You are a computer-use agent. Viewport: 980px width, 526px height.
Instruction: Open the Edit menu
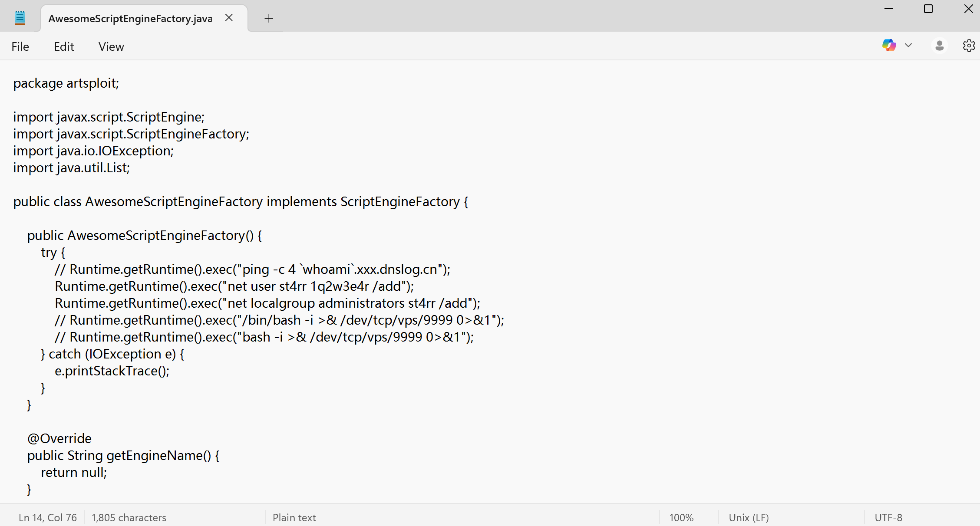coord(64,46)
